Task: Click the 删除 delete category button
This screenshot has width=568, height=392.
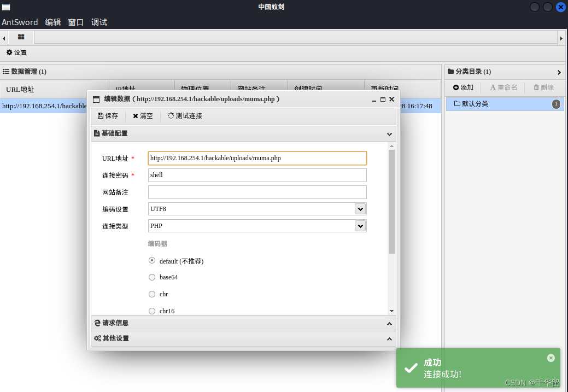Action: pos(543,87)
